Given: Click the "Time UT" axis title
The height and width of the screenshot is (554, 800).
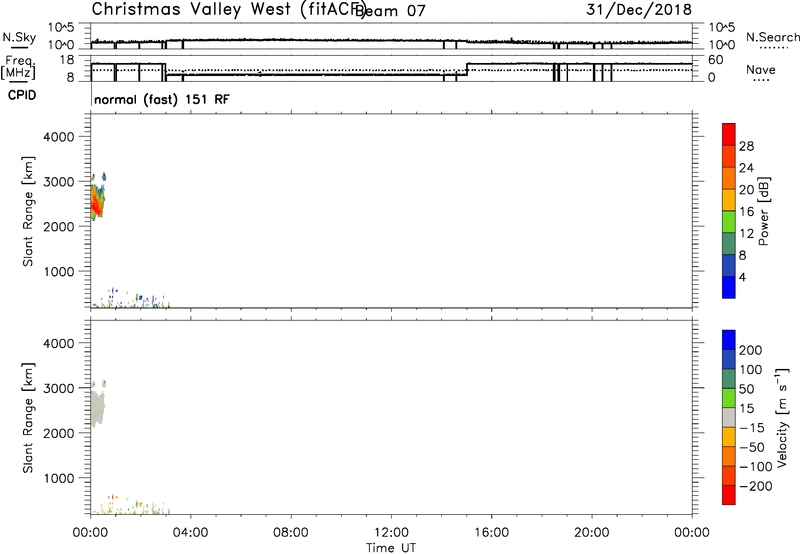Looking at the screenshot, I should click(x=391, y=548).
